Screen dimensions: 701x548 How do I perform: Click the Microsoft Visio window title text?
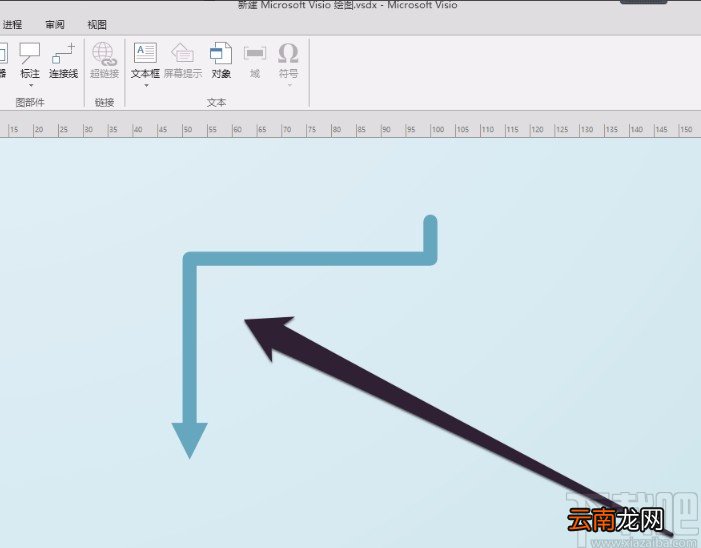coord(347,5)
